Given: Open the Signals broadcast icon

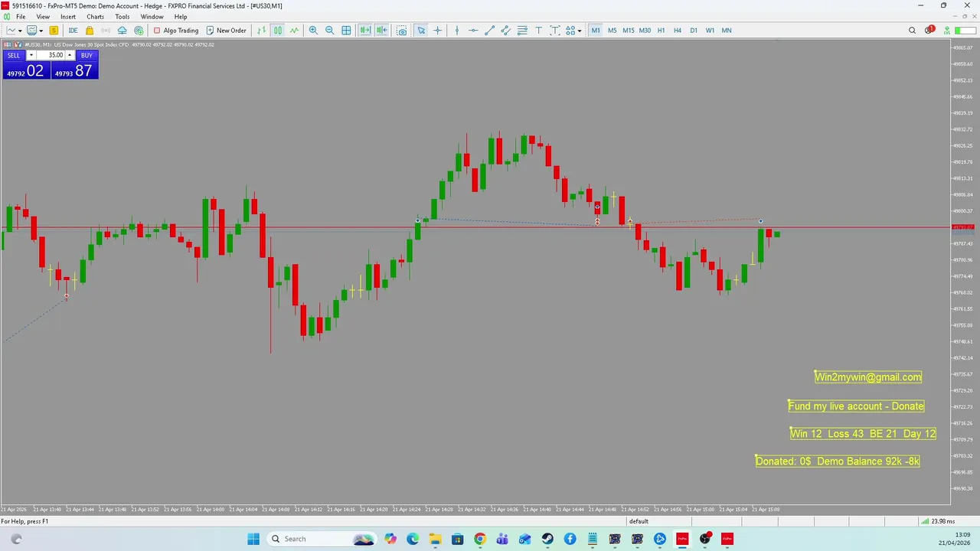Looking at the screenshot, I should 106,31.
